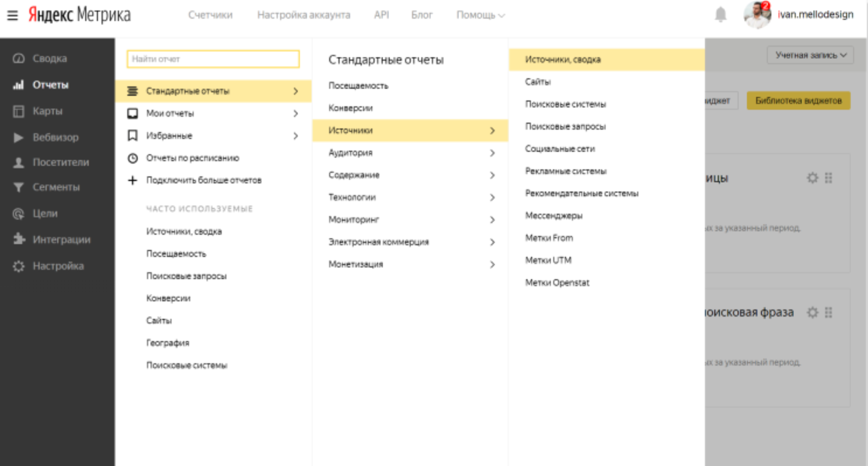Expand Монетизация submenu chevron

[x=492, y=265]
